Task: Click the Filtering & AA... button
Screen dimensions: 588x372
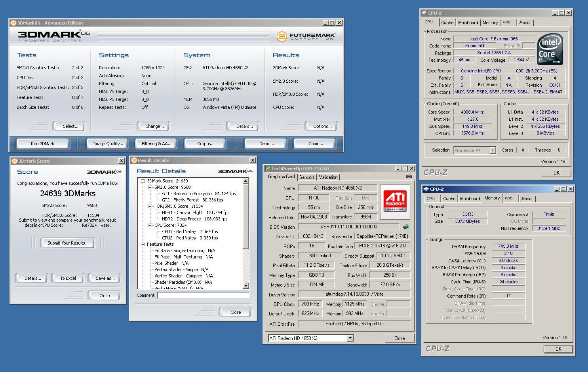Action: (156, 144)
